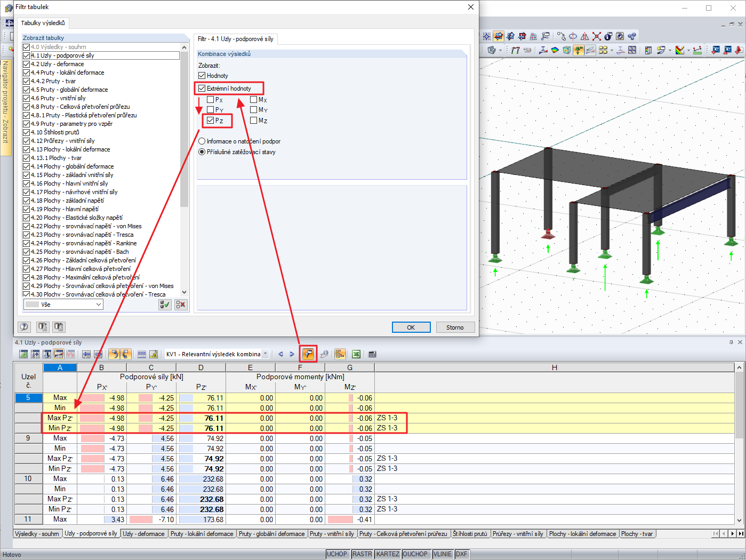Click the coloured surface results icon
This screenshot has width=746, height=560.
[x=555, y=50]
